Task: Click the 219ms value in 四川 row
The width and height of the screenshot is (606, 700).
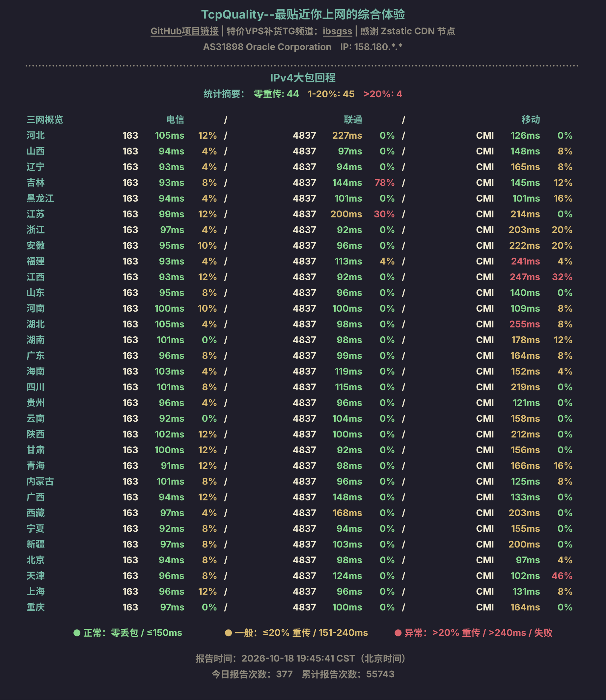Action: click(x=525, y=387)
